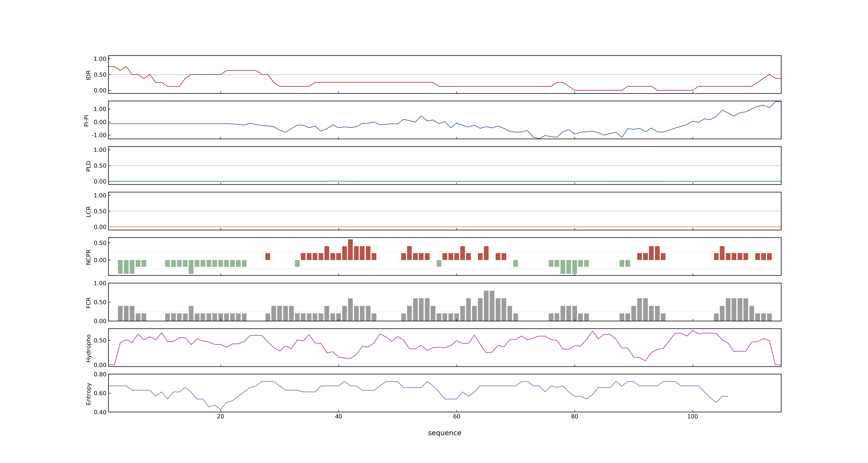Click the LCR axis label
868x463 pixels.
point(88,212)
